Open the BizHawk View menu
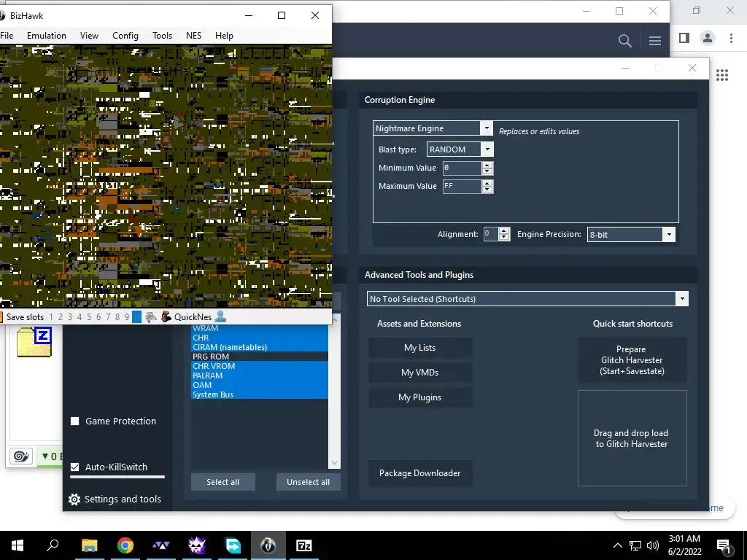 89,36
